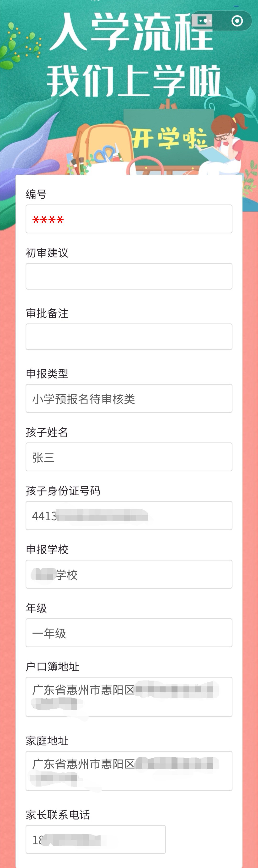The image size is (258, 868).
Task: Open the 年级 field showing 一年级
Action: coord(129,633)
